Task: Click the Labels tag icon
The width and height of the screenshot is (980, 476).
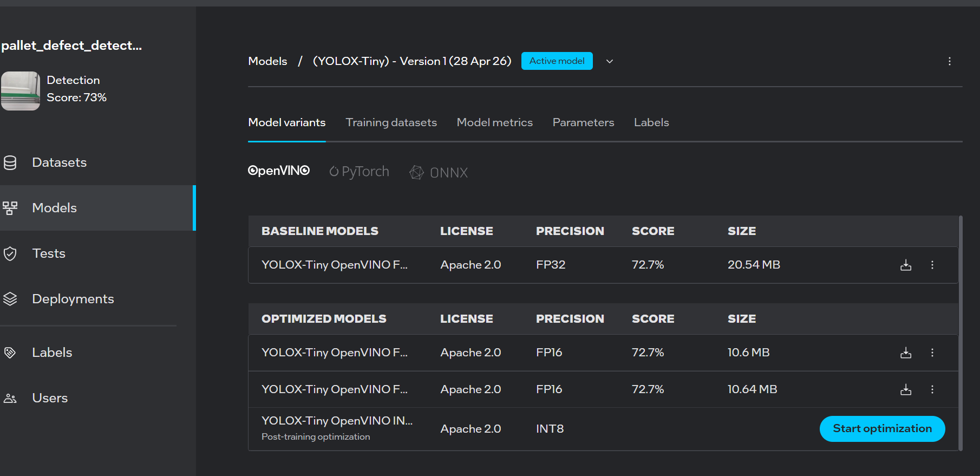Action: [x=10, y=353]
